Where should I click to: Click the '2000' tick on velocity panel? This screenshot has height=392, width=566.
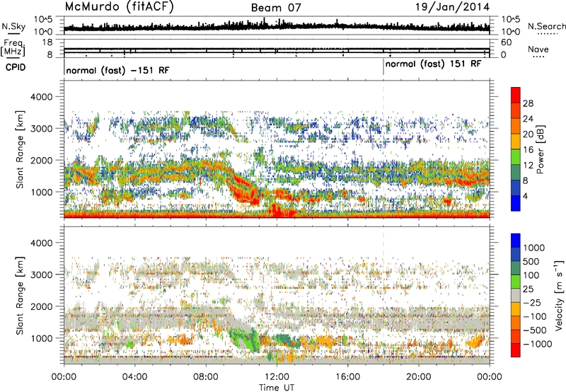click(x=41, y=306)
